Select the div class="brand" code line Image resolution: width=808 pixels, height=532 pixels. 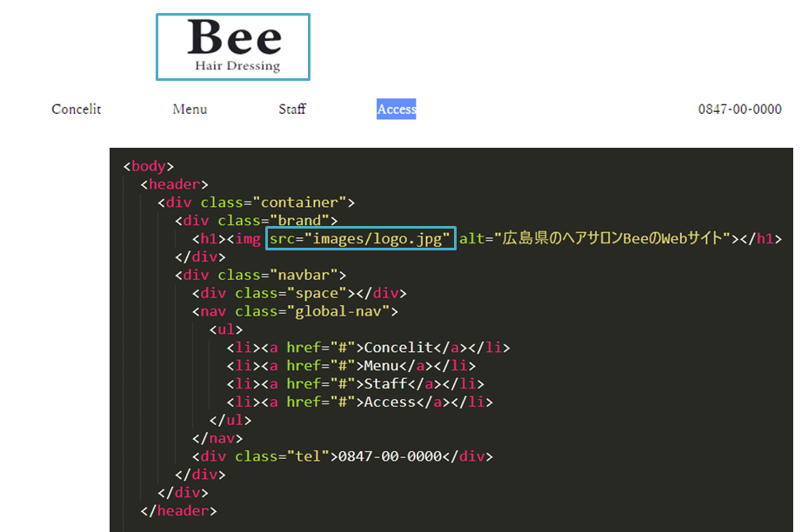(x=256, y=221)
